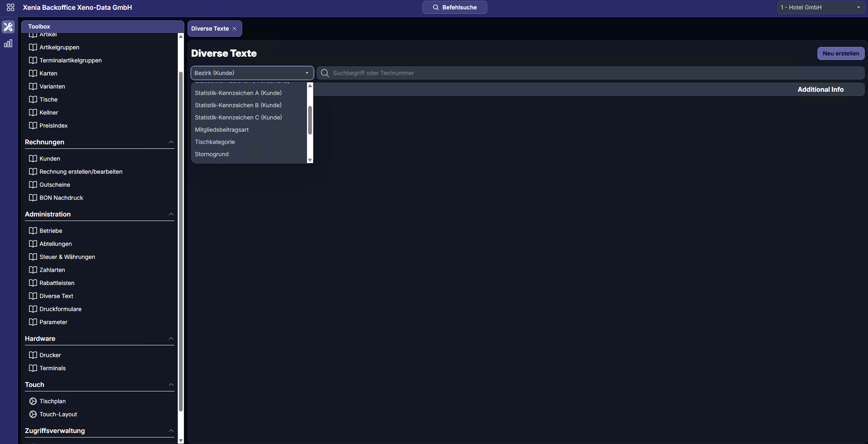Open the statistics bar chart icon

tap(8, 44)
